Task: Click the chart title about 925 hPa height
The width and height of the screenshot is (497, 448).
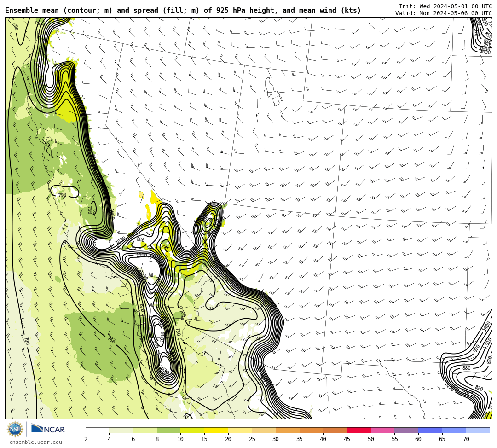Action: pos(183,11)
